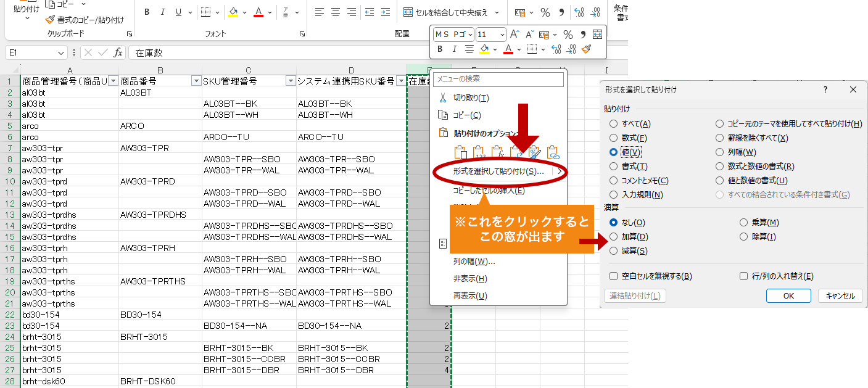Decrease font size in the mini toolbar
868x388 pixels.
(529, 35)
